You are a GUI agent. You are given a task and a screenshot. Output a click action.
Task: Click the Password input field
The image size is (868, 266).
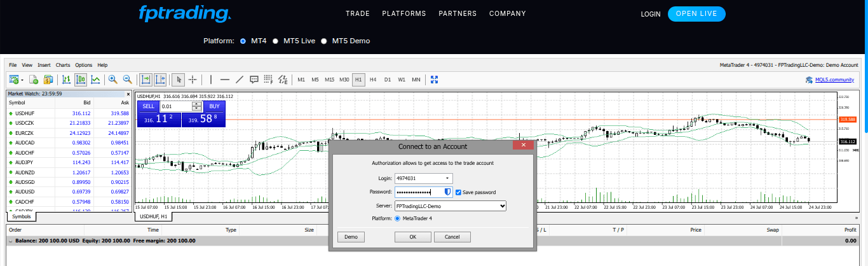(x=424, y=192)
